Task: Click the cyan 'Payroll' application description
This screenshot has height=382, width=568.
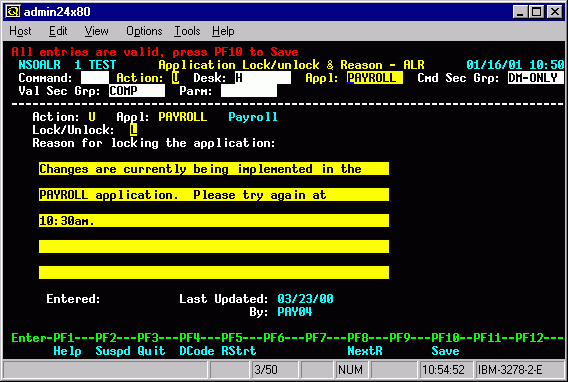Action: tap(253, 117)
